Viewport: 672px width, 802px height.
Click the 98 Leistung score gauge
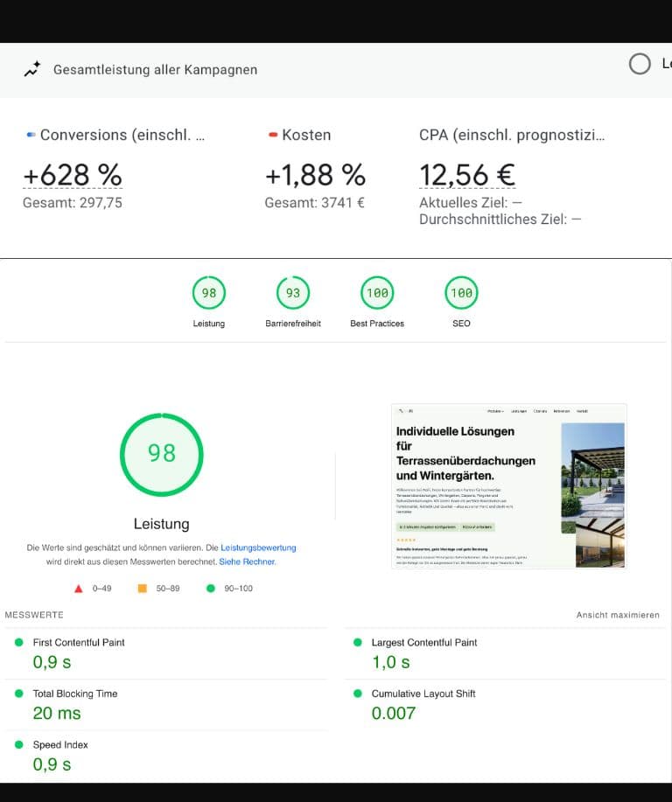point(208,293)
